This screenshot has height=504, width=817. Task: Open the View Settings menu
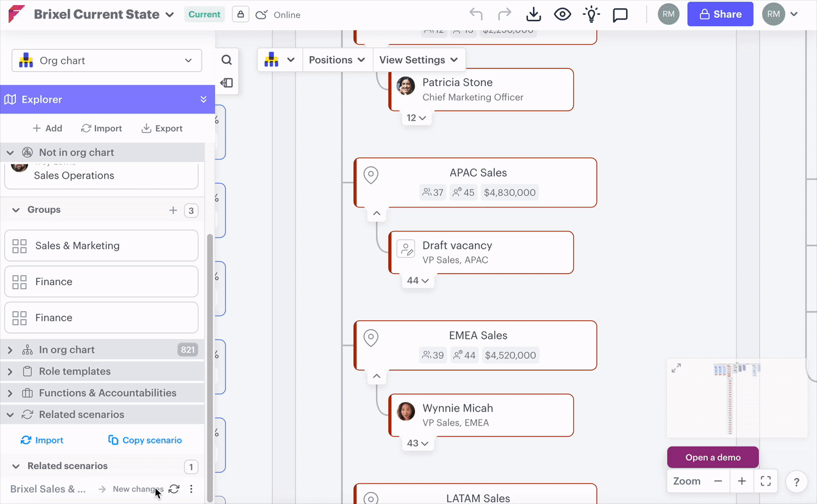click(x=419, y=60)
